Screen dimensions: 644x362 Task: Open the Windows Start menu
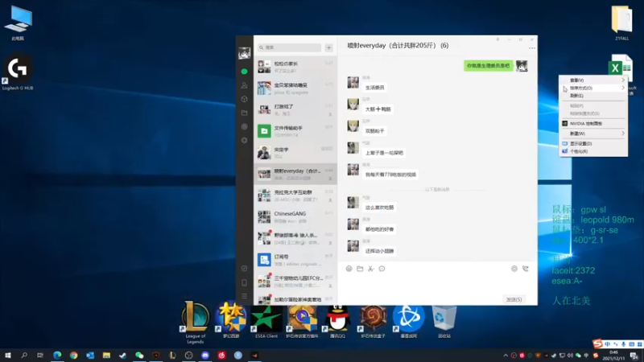pos(8,355)
